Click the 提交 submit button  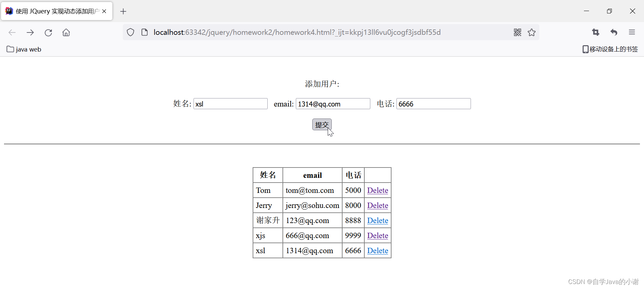tap(322, 125)
